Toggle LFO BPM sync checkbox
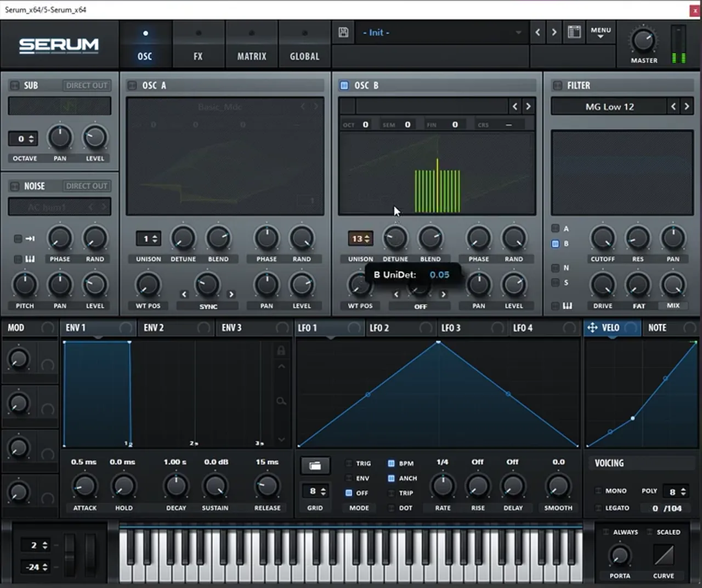Image resolution: width=702 pixels, height=588 pixels. pyautogui.click(x=391, y=463)
